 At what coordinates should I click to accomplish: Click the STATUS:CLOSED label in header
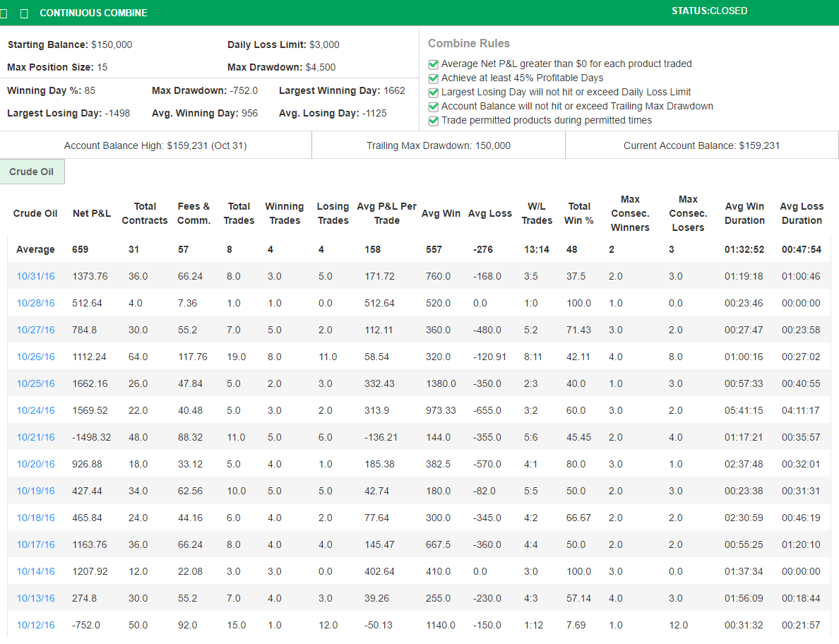[x=709, y=11]
